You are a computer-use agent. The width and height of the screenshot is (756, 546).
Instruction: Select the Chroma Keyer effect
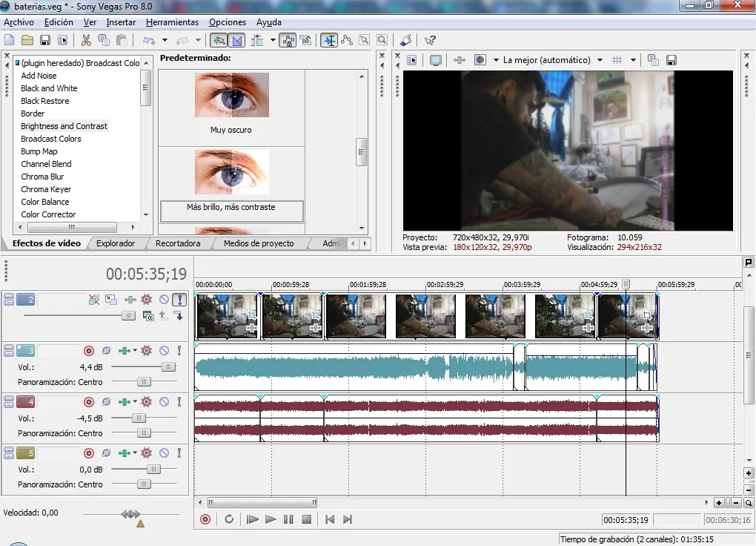tap(46, 189)
